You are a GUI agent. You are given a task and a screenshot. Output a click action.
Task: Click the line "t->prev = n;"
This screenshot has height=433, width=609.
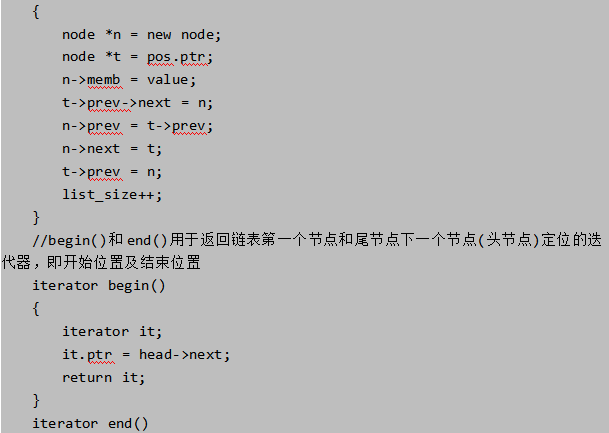click(112, 172)
